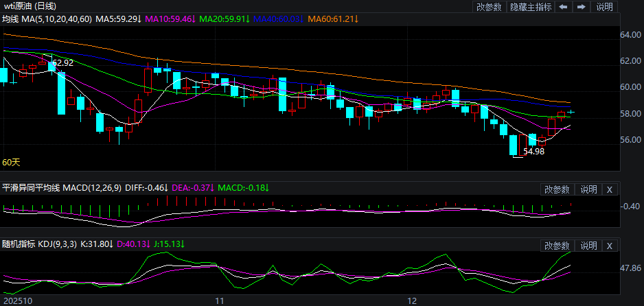Open 改参数 in the KDJ panel
Image resolution: width=644 pixels, height=306 pixels.
(557, 246)
